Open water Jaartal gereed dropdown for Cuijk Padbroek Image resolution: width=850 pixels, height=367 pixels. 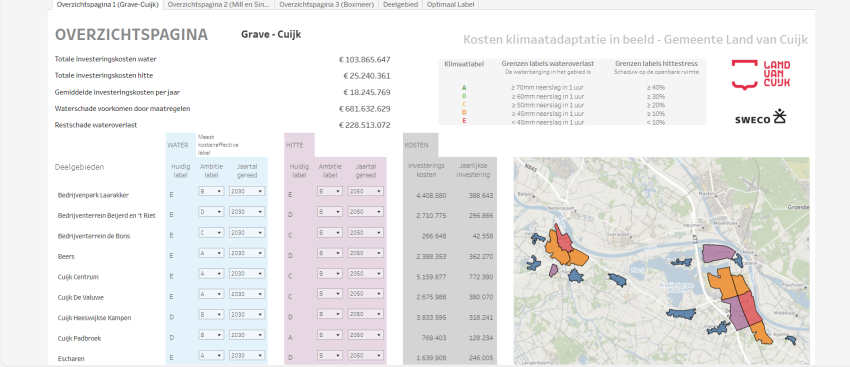(x=247, y=335)
